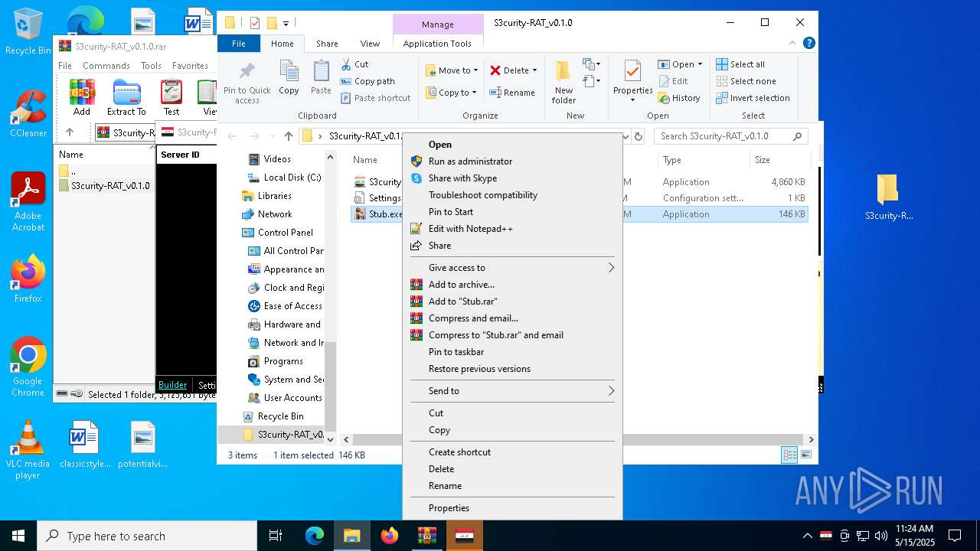This screenshot has height=551, width=980.
Task: Click the Rename ribbon button
Action: pos(513,93)
